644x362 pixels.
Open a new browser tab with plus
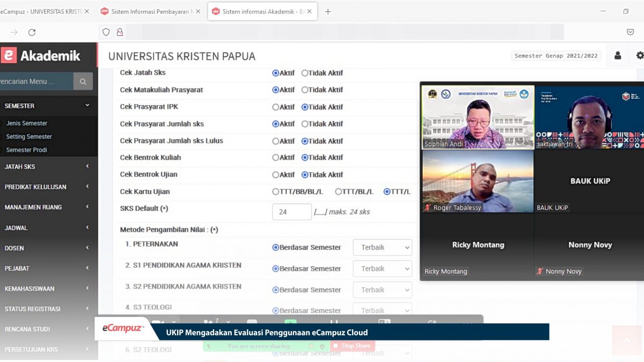tap(328, 11)
